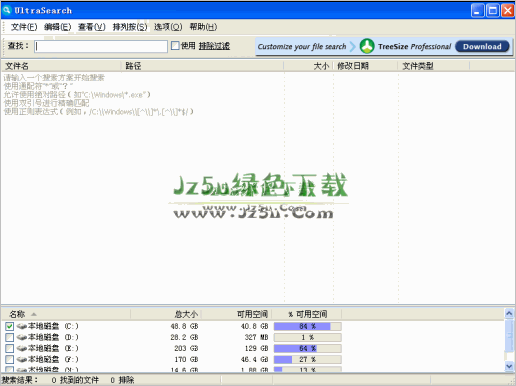The height and width of the screenshot is (386, 516).
Task: Click the drive icon for local disk D:
Action: [22, 337]
